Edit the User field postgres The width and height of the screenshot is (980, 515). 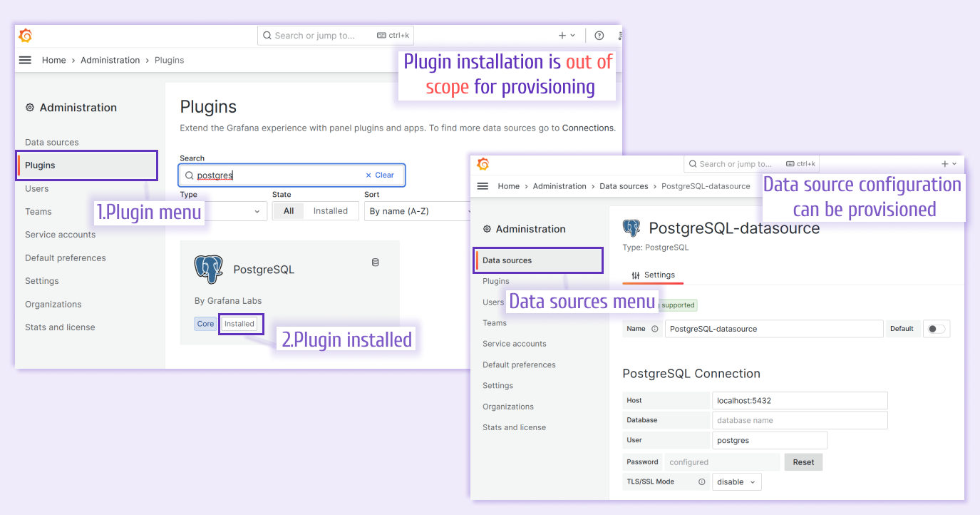point(770,440)
